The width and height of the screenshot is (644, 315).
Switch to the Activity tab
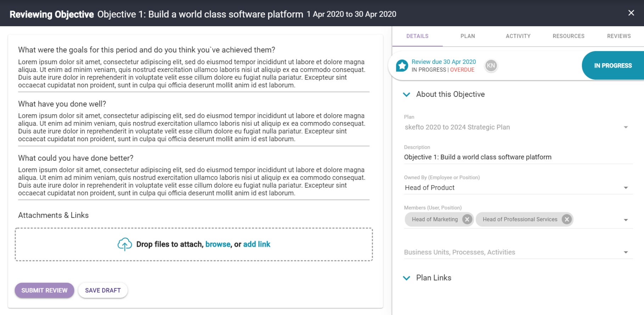point(518,36)
